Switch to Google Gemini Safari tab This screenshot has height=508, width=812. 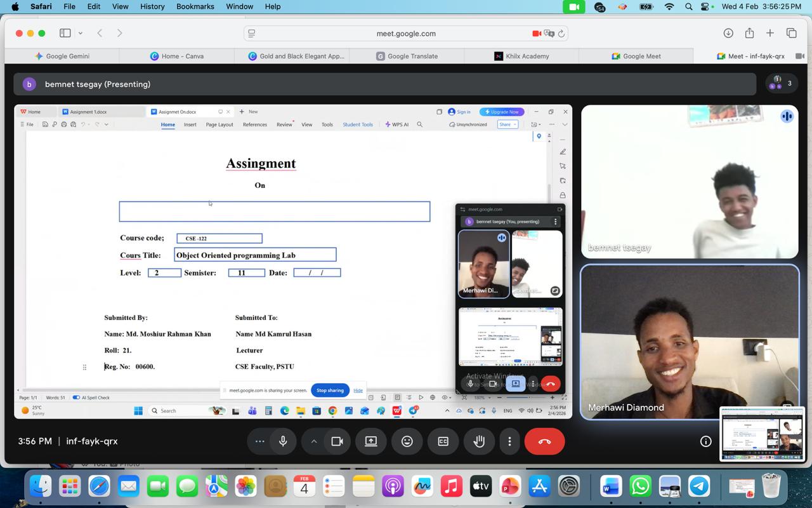pyautogui.click(x=62, y=56)
